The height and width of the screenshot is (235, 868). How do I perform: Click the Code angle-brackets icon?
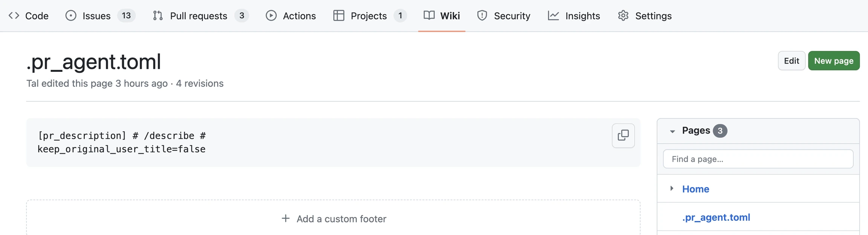click(14, 16)
